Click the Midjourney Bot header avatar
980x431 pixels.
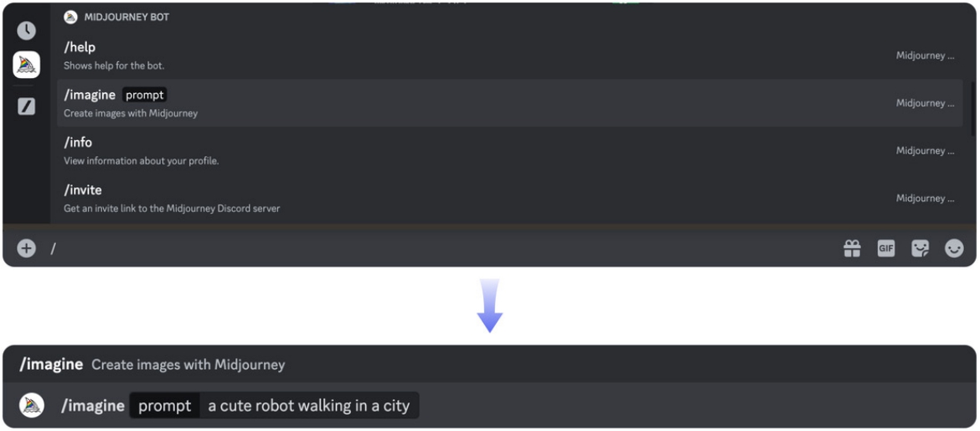70,17
